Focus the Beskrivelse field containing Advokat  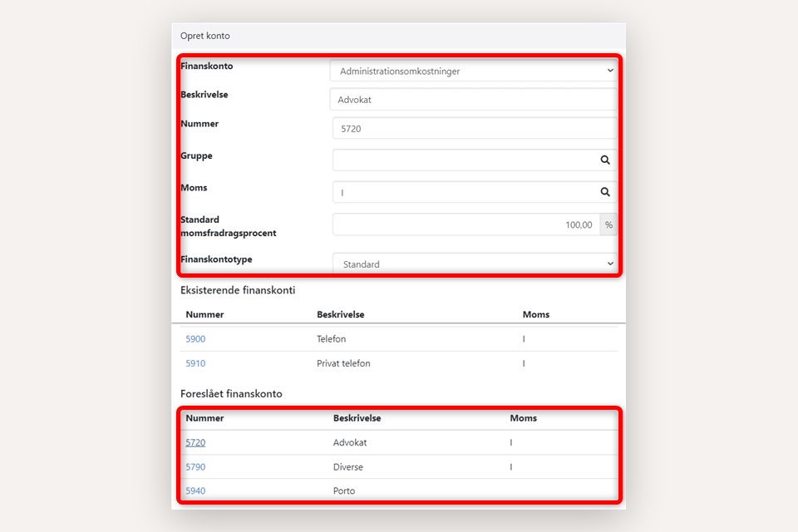click(x=474, y=100)
